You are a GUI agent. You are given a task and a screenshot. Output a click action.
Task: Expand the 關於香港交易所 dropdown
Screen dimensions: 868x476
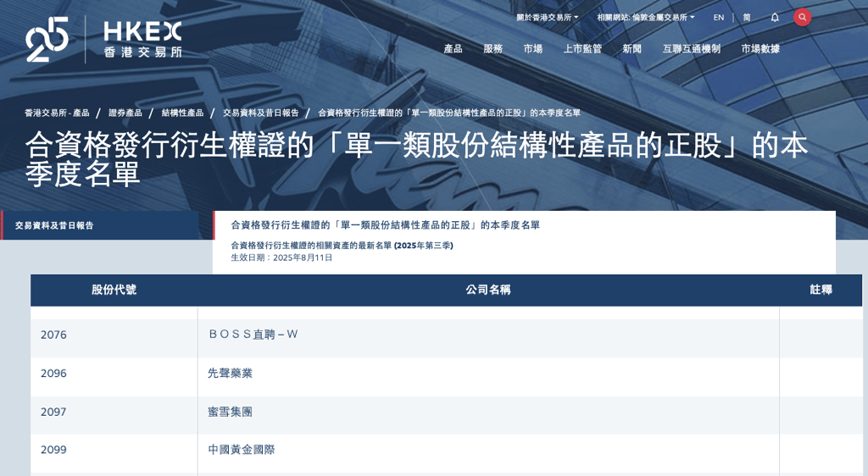[548, 18]
